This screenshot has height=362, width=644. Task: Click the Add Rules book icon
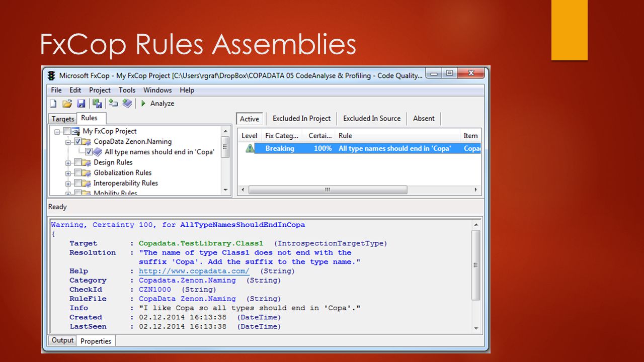click(127, 104)
